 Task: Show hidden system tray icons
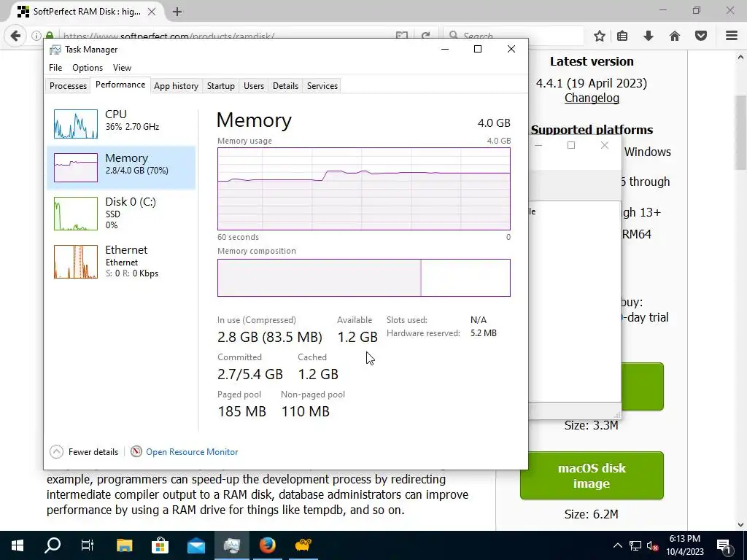click(x=617, y=545)
